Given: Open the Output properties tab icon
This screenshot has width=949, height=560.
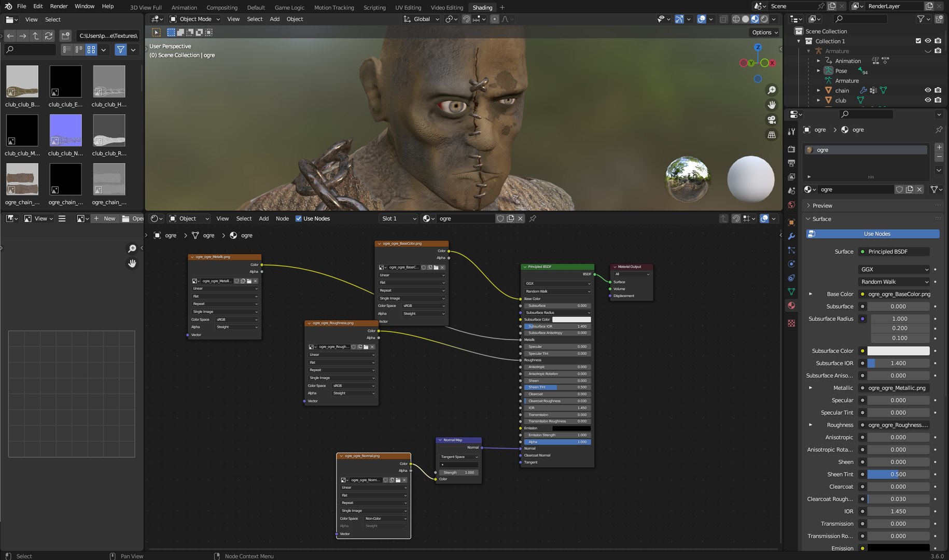Looking at the screenshot, I should click(x=791, y=163).
